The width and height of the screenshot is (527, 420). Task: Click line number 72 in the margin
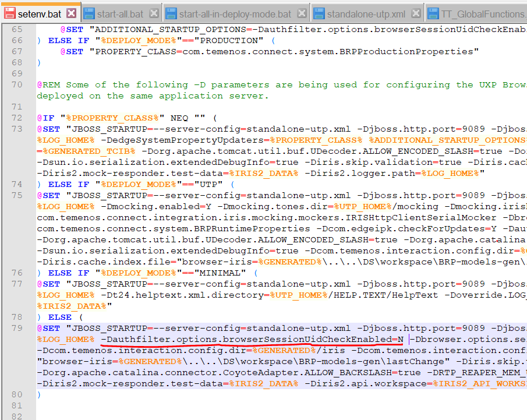pos(17,118)
